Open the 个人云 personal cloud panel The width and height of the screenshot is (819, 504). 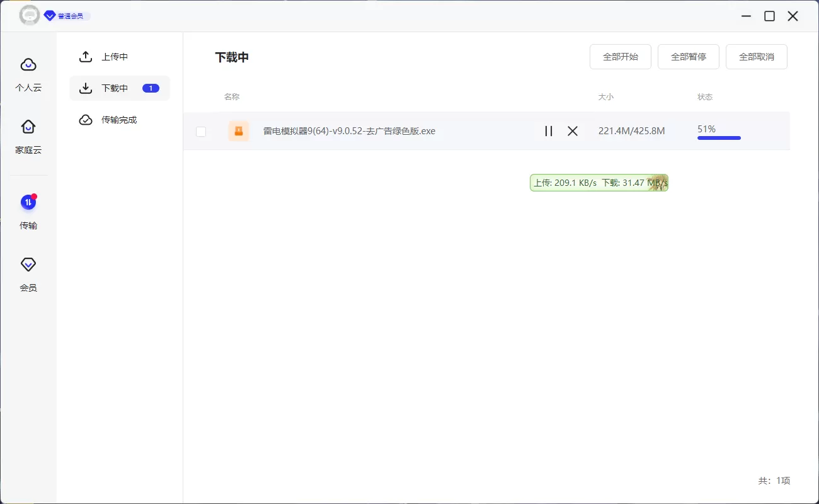28,73
